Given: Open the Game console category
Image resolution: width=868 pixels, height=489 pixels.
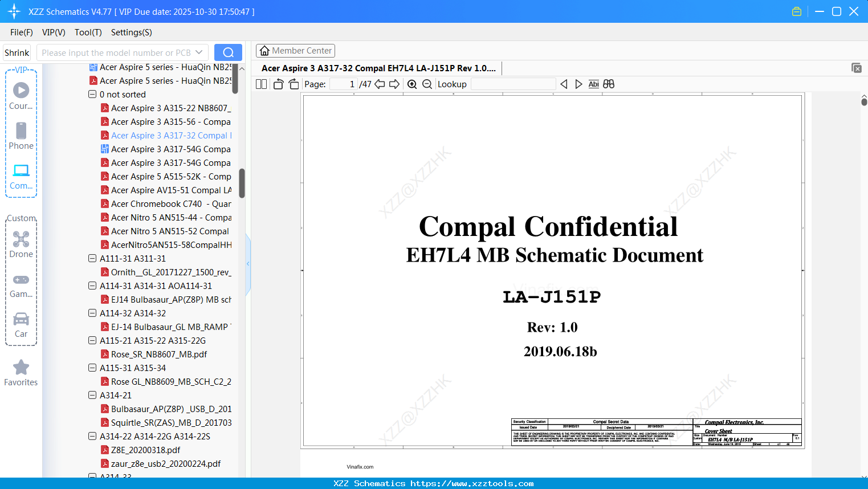Looking at the screenshot, I should pos(21,285).
